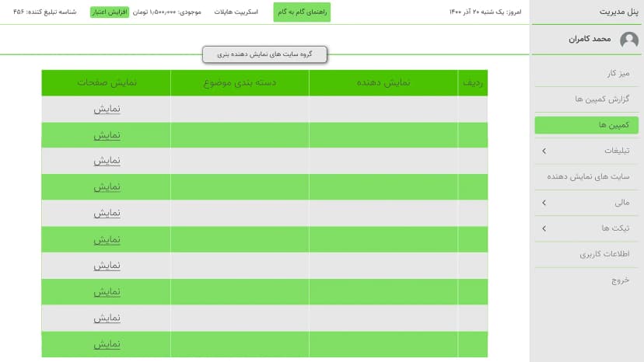644x362 pixels.
Task: Go to سایت های نمایش دهنده
Action: tap(586, 176)
